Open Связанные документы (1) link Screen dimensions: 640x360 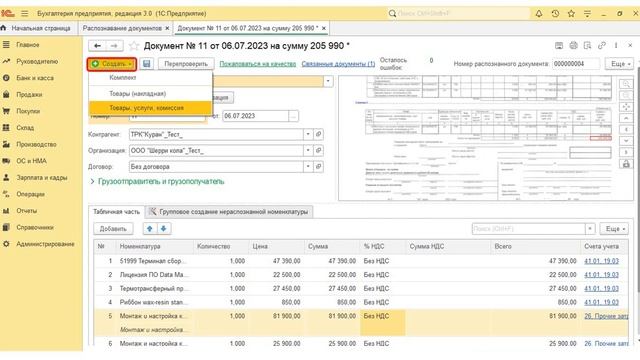[338, 64]
